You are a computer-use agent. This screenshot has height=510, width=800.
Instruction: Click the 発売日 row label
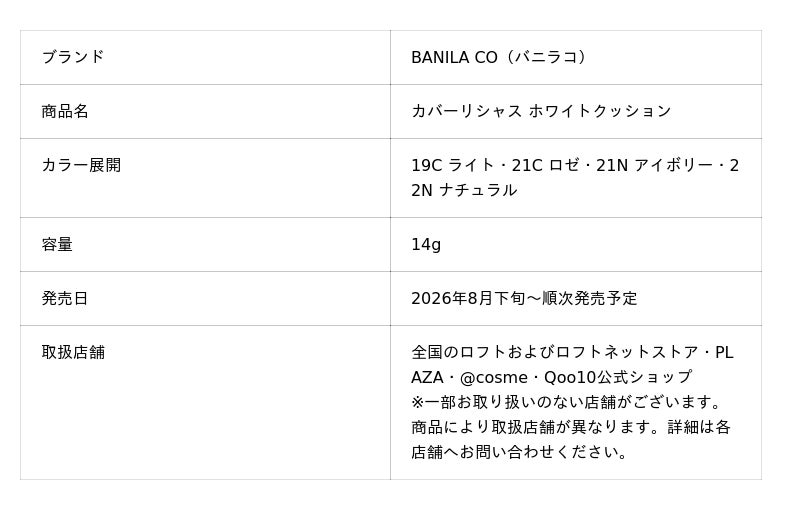coord(65,298)
